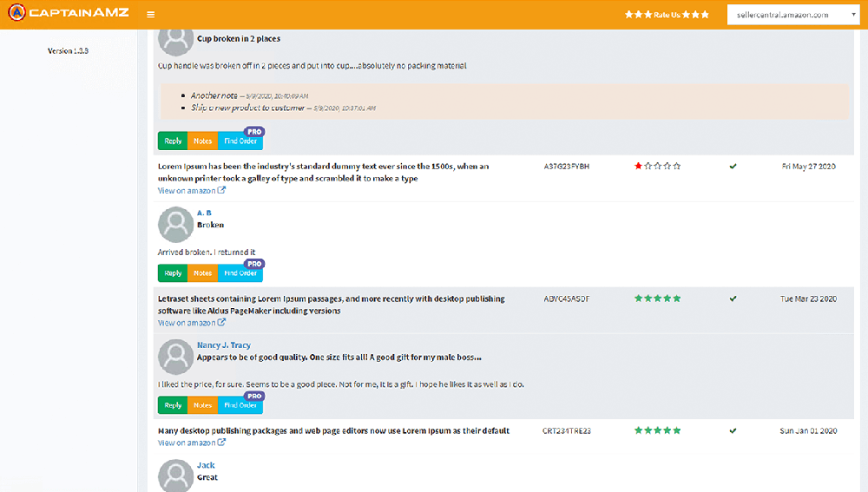Click the verified checkmark for A37G23FVBH
This screenshot has height=492, width=868.
(733, 167)
